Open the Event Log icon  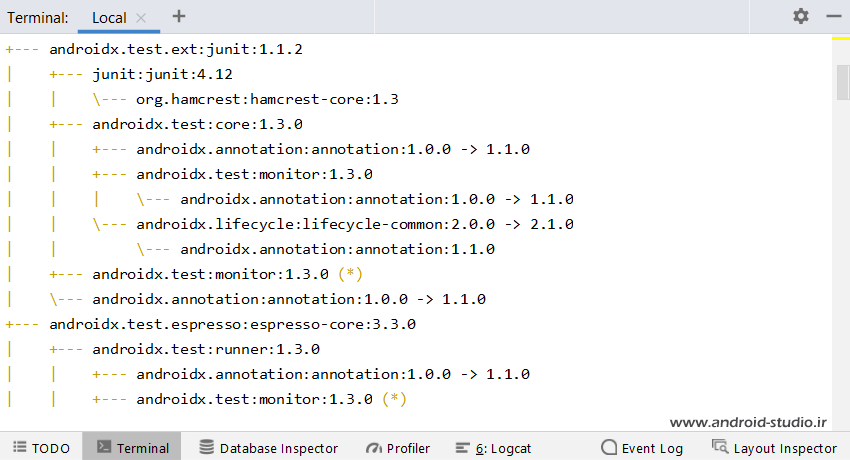(609, 448)
